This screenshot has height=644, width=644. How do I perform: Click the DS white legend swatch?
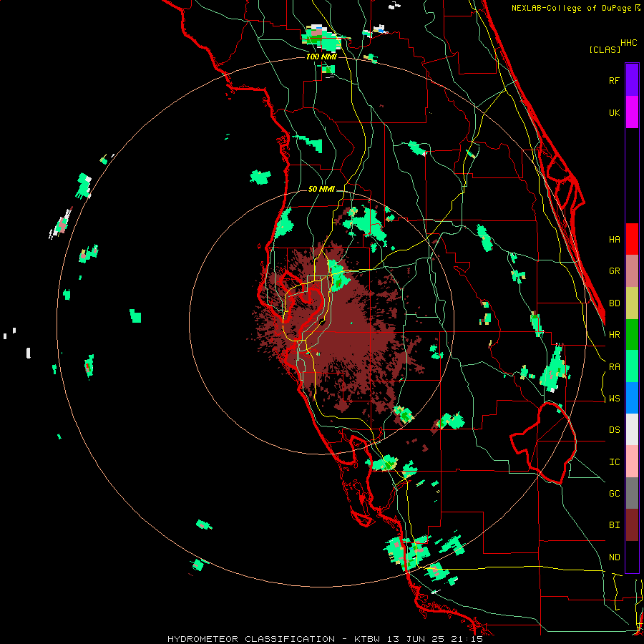coord(632,429)
